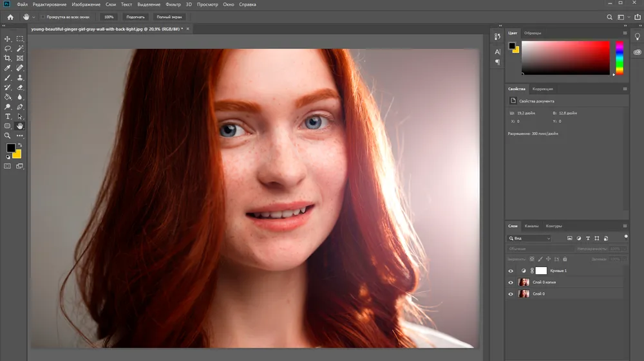Open the layer filter Вид dropdown
Viewport: 644px width, 361px height.
click(529, 238)
